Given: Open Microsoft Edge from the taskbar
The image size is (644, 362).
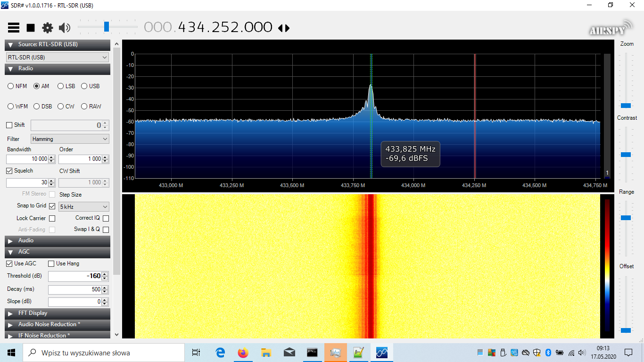Looking at the screenshot, I should coord(220,353).
